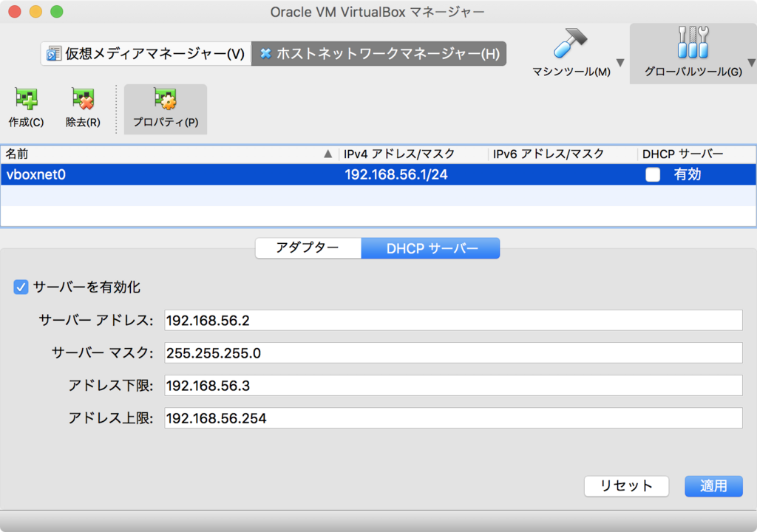Close Host Network Manager via its X icon

coord(265,54)
